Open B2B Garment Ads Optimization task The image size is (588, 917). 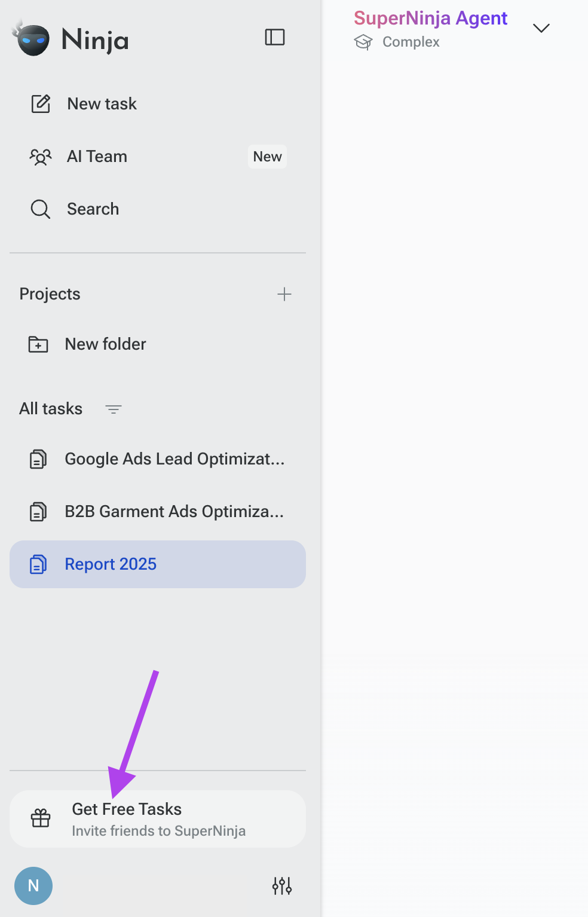click(x=158, y=512)
